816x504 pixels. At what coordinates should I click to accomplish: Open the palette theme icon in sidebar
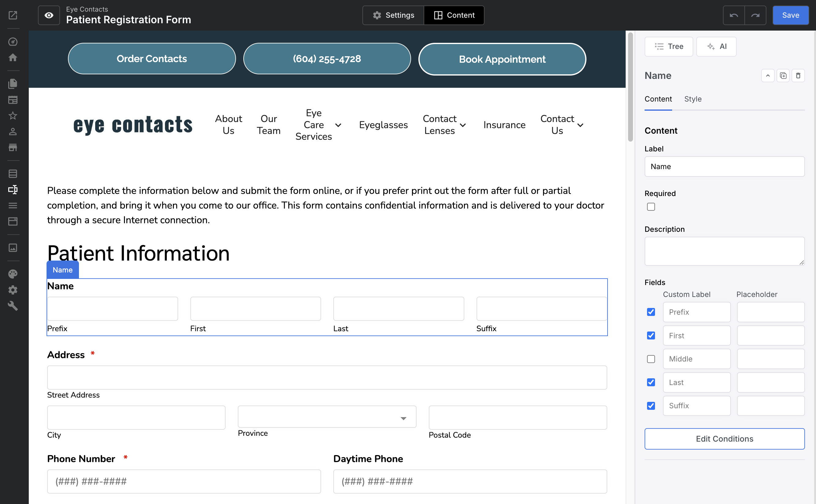click(x=13, y=274)
